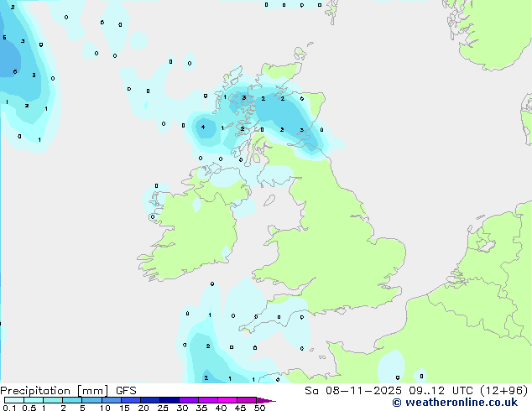Select the 5–10 mm legend color swatch
This screenshot has width=532, height=411.
(x=91, y=400)
